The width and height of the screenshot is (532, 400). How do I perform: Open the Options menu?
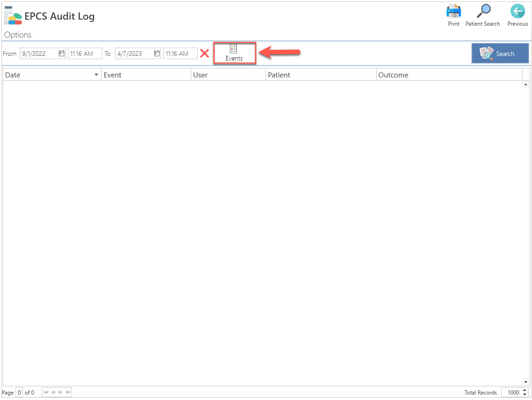(17, 35)
